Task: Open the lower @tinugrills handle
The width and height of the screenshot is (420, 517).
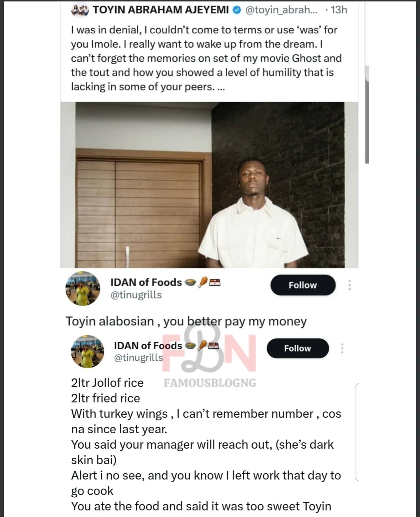Action: pos(138,357)
